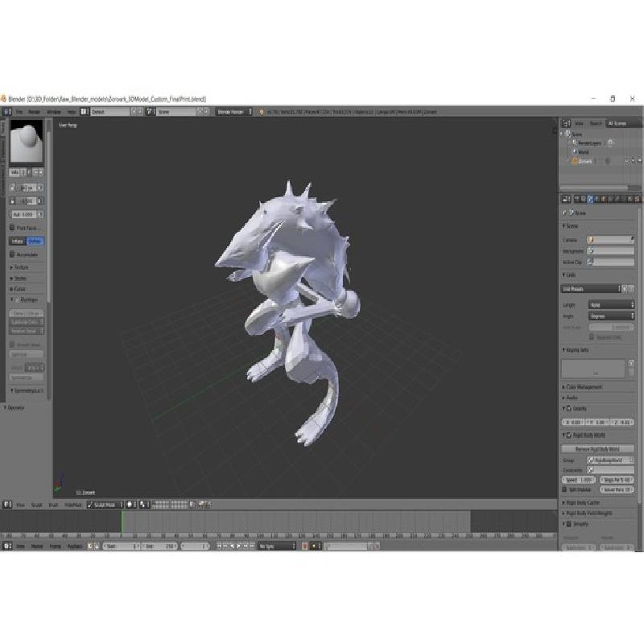This screenshot has width=644, height=644.
Task: Click the Background scene icon field
Action: tap(611, 250)
